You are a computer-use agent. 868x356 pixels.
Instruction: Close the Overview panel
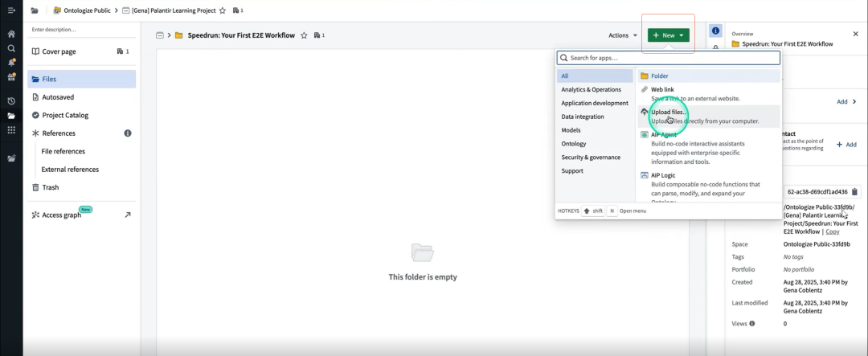857,34
